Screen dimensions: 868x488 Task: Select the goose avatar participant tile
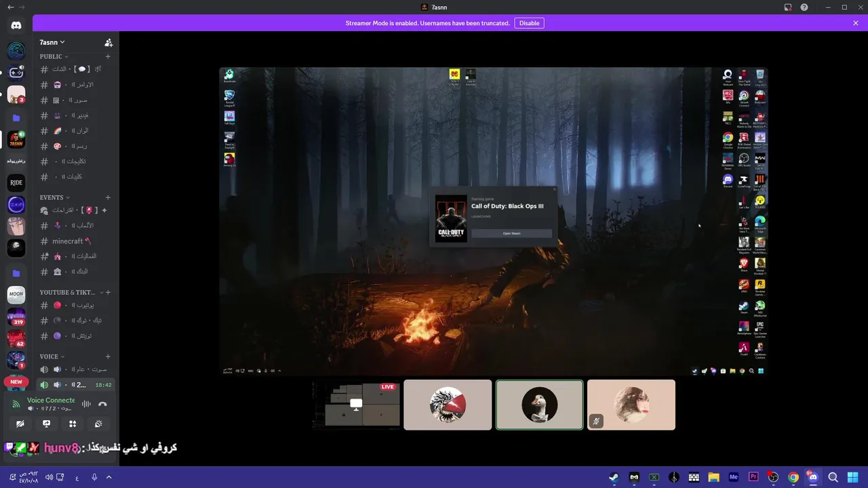click(x=540, y=405)
